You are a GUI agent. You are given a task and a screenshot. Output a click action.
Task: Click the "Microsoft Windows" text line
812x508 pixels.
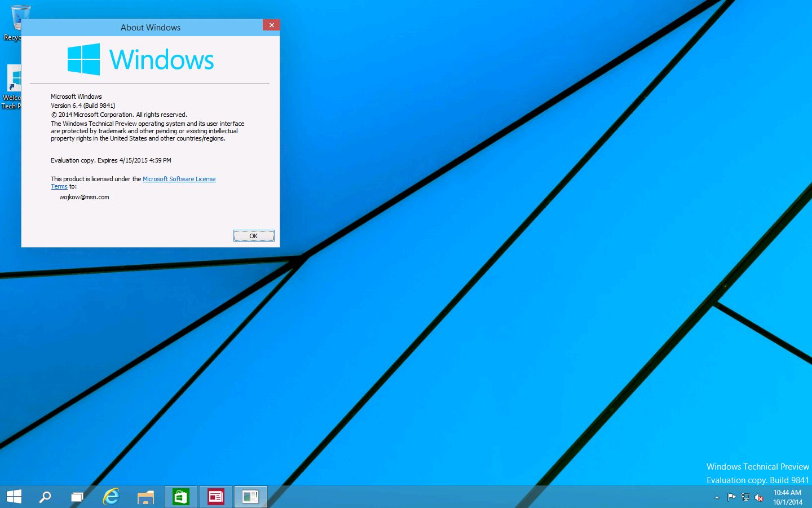pos(76,97)
